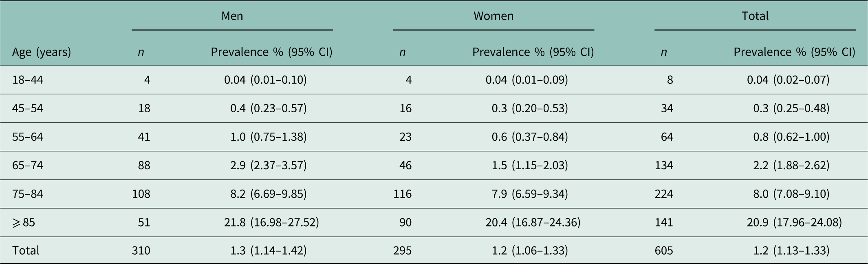
Task: Click the Age (years) column header
Action: 42,52
